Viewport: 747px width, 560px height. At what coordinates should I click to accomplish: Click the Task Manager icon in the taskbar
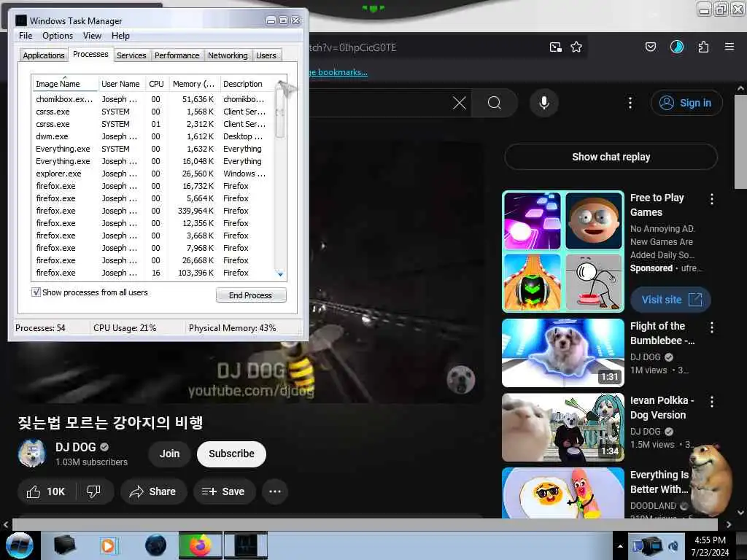pyautogui.click(x=246, y=545)
